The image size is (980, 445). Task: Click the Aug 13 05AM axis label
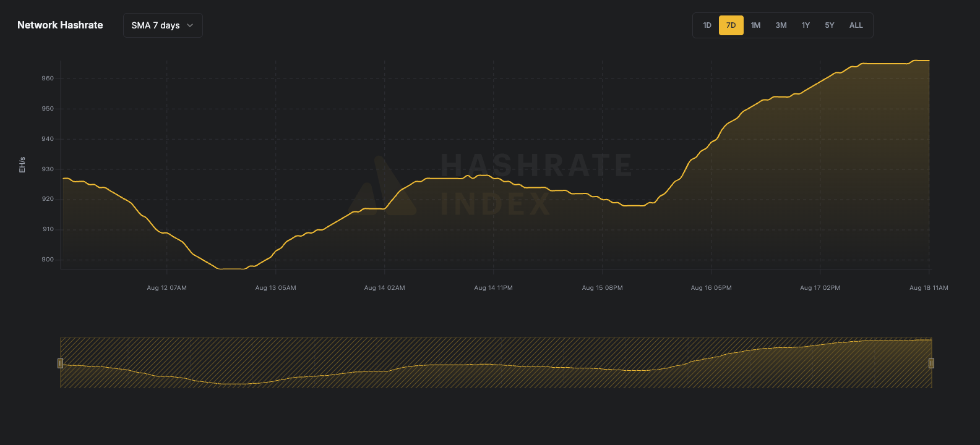275,288
